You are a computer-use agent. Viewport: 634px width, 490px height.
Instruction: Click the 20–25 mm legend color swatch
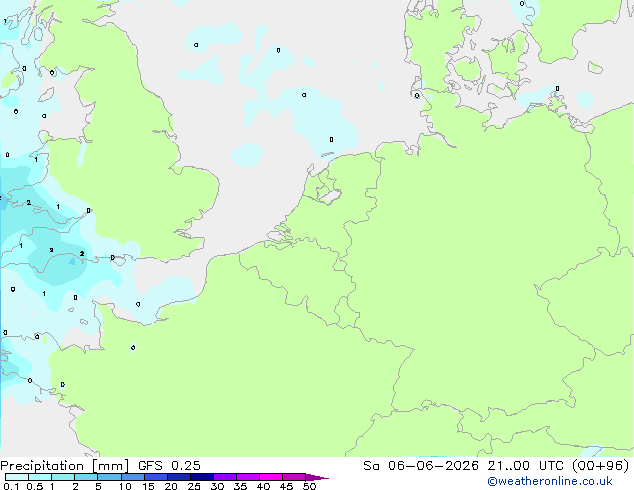click(x=179, y=477)
